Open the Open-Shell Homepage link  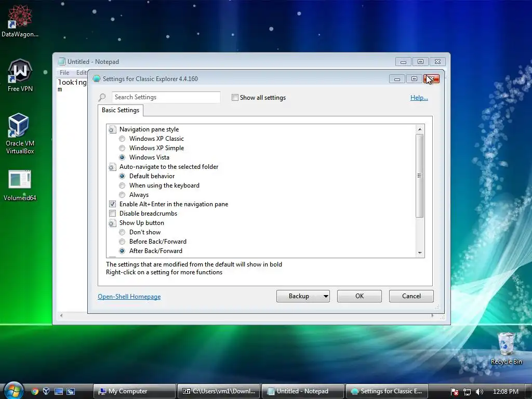click(x=129, y=297)
